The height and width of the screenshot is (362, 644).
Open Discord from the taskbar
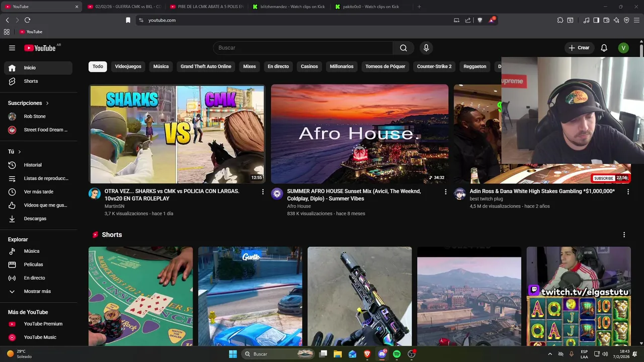point(382,354)
